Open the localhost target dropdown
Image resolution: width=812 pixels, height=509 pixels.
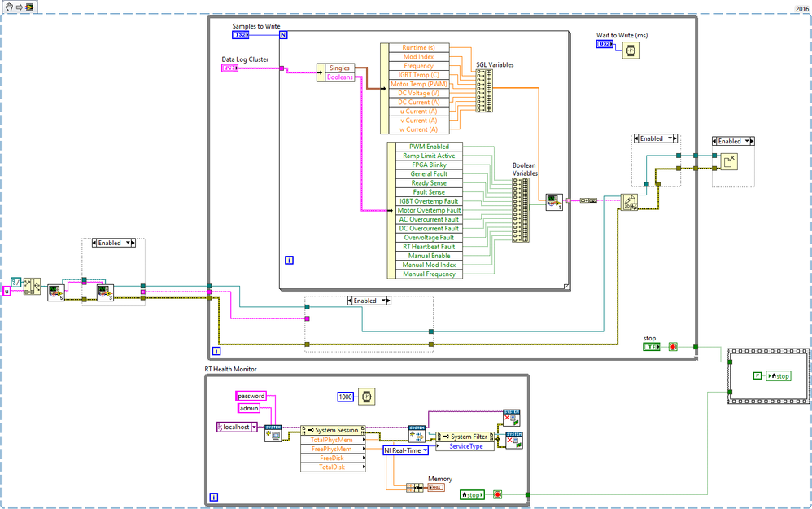255,427
